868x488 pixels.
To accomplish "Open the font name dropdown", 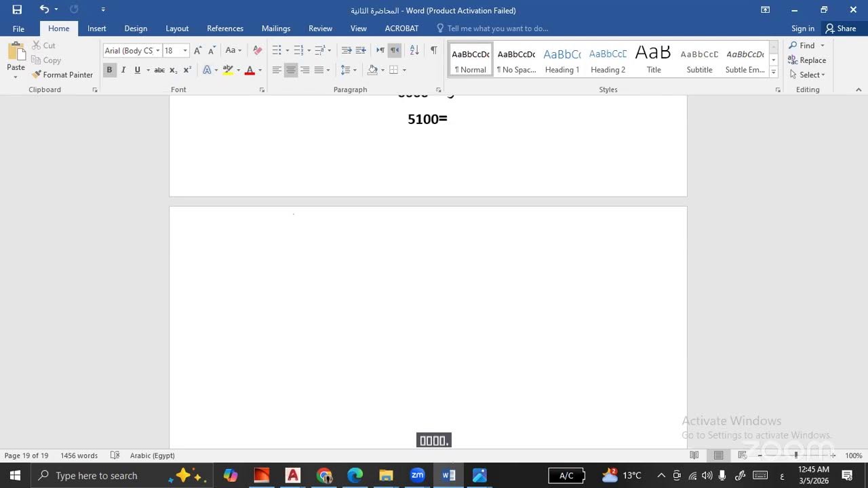I will tap(157, 50).
